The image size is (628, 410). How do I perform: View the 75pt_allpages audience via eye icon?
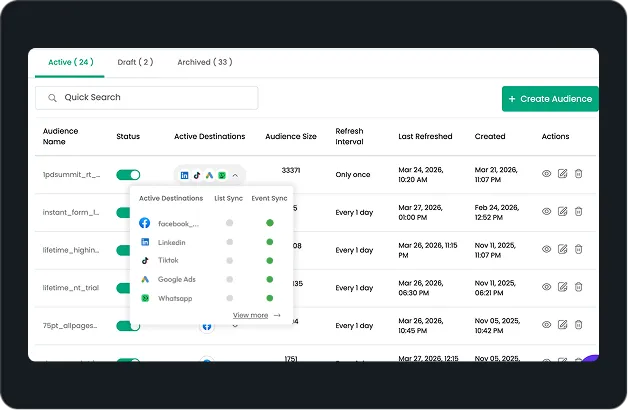[x=546, y=324]
